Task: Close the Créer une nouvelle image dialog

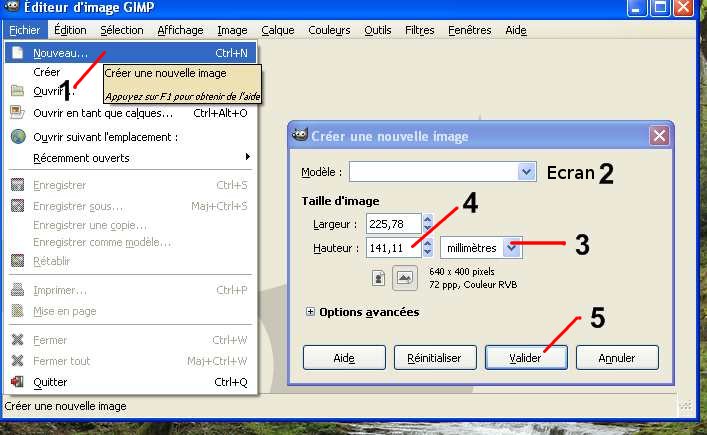Action: (x=659, y=135)
